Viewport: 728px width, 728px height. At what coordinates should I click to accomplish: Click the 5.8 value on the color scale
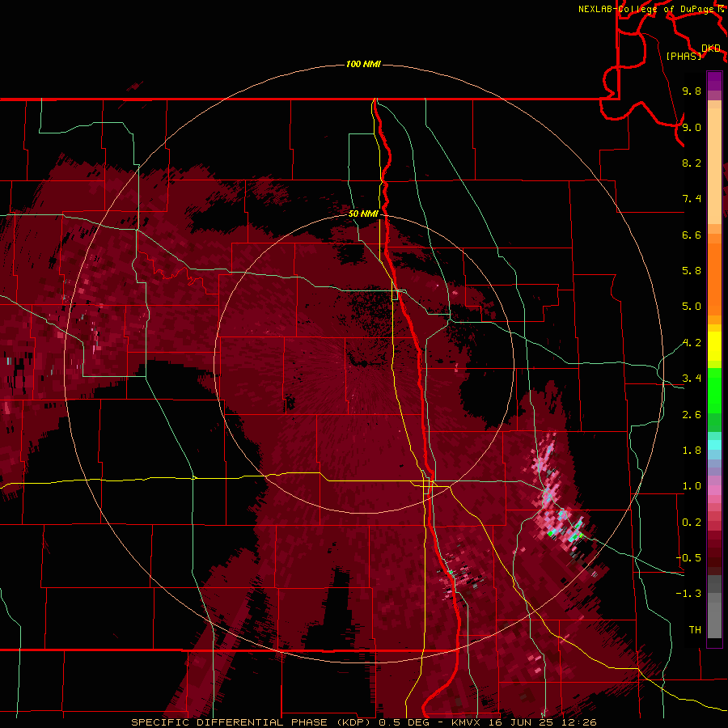pyautogui.click(x=692, y=271)
